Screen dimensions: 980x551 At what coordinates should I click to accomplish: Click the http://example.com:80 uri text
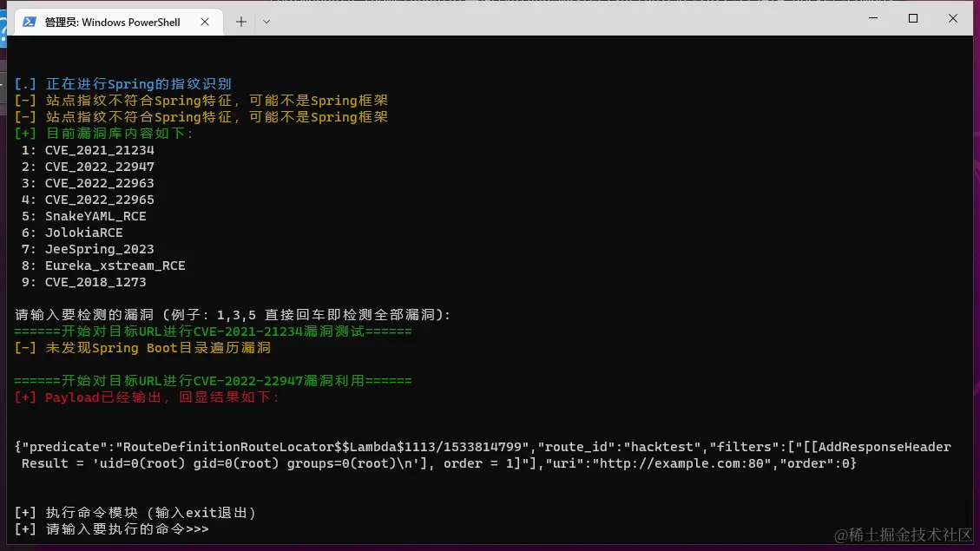point(681,463)
